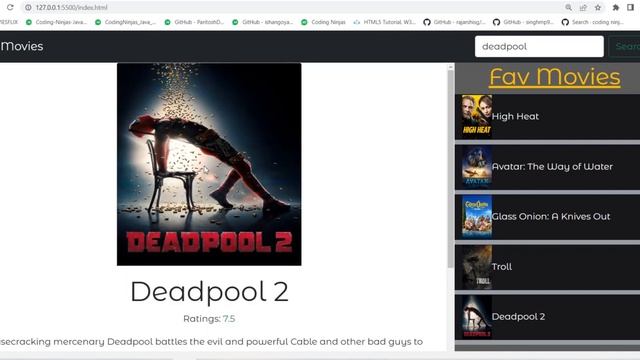
Task: Toggle the browser side panel icon
Action: (x=630, y=7)
